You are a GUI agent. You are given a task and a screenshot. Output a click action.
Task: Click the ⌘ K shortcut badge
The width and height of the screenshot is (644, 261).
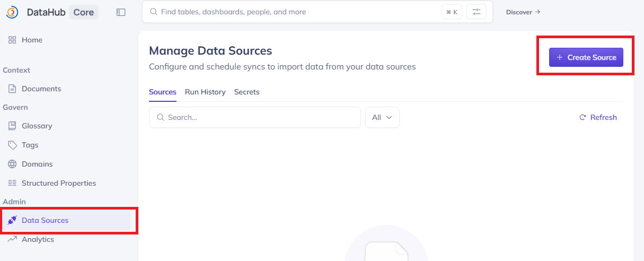452,12
